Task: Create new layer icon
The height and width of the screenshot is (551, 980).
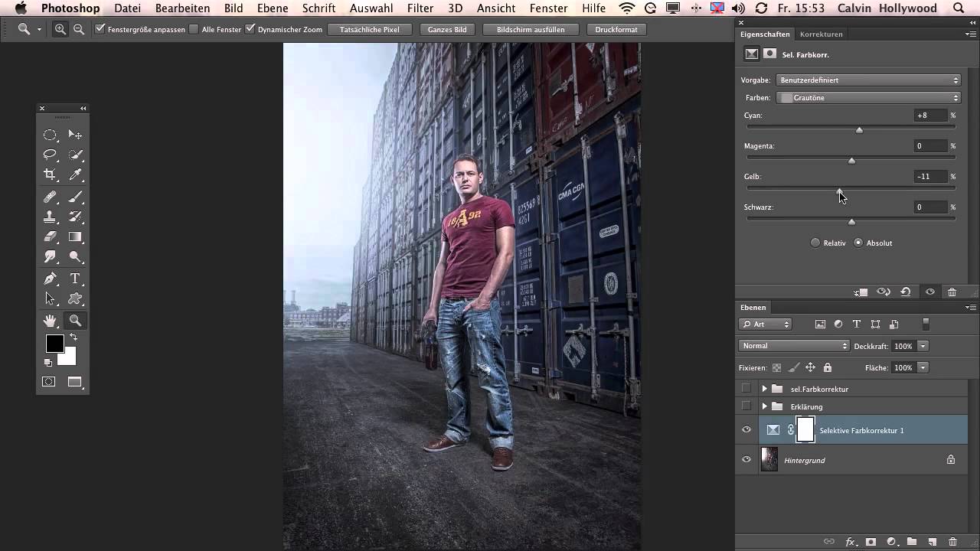Action: (x=932, y=542)
